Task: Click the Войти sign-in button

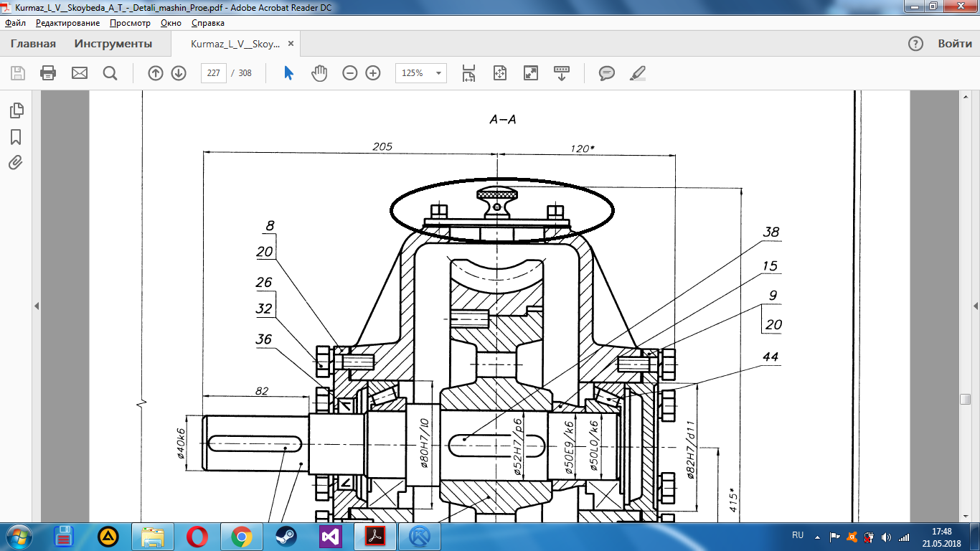Action: pos(954,44)
